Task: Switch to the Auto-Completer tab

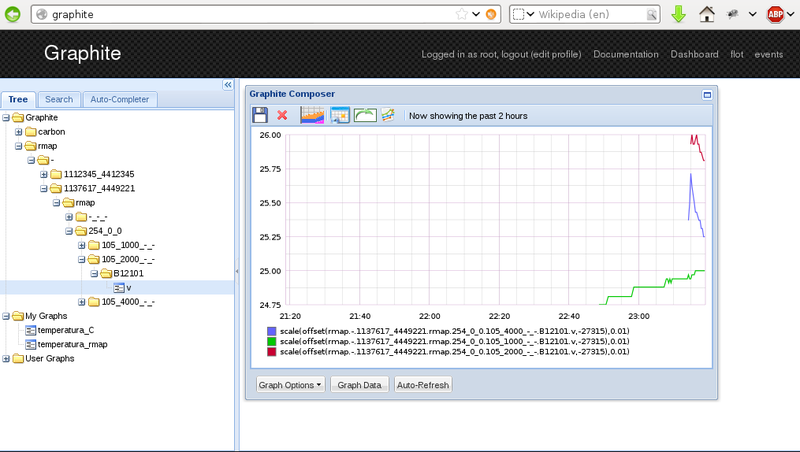Action: click(x=120, y=99)
